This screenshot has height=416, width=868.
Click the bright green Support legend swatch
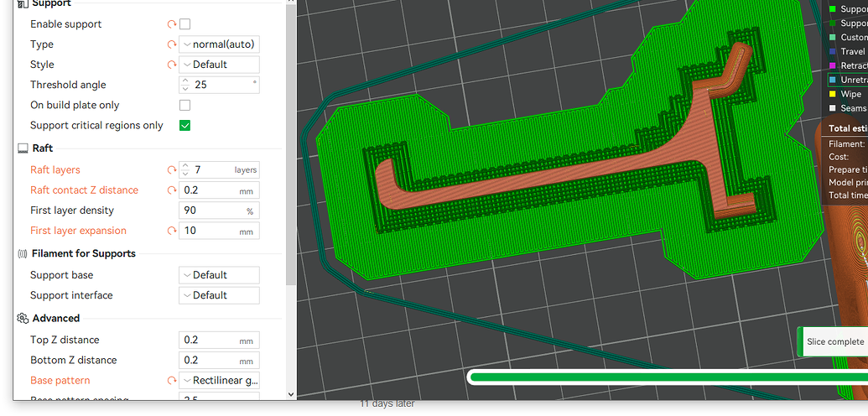[x=832, y=9]
